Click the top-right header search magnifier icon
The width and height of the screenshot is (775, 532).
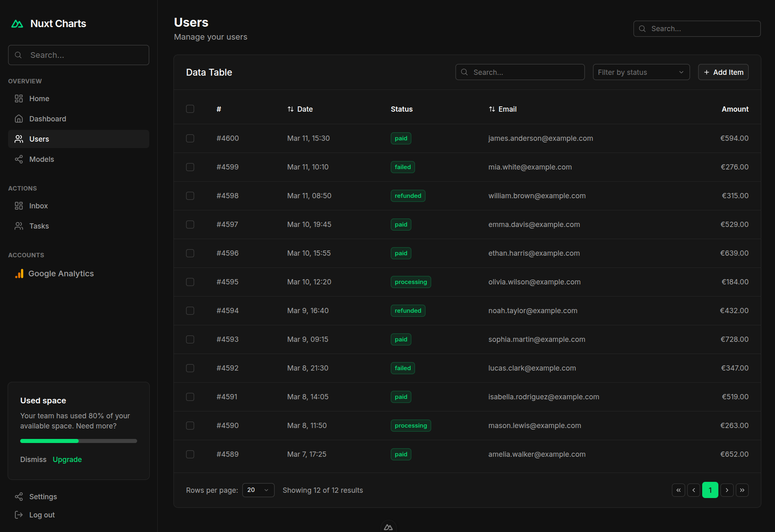point(642,29)
